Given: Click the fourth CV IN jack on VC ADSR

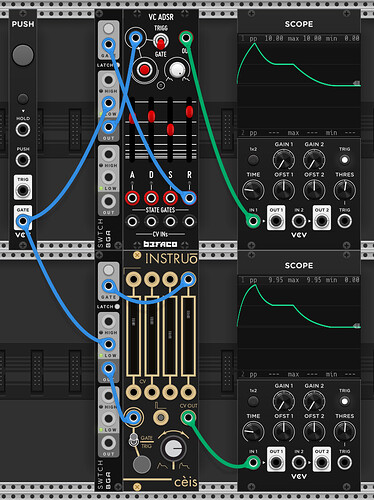Looking at the screenshot, I should tap(189, 221).
